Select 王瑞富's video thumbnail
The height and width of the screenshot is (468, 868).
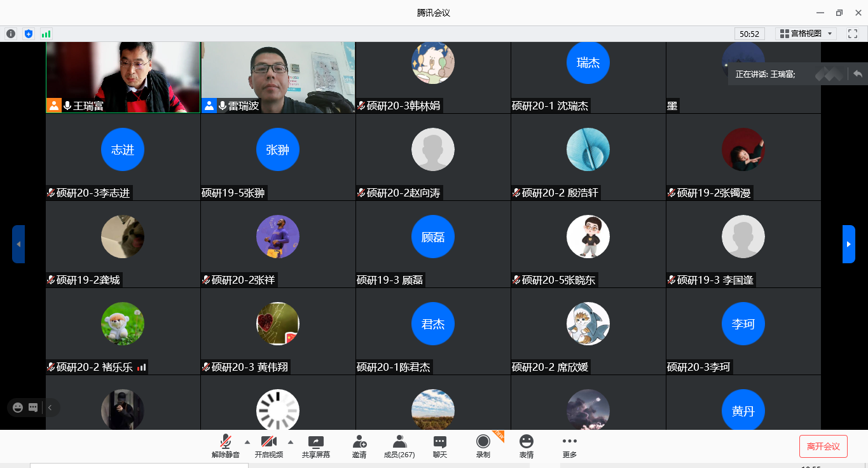pyautogui.click(x=123, y=77)
